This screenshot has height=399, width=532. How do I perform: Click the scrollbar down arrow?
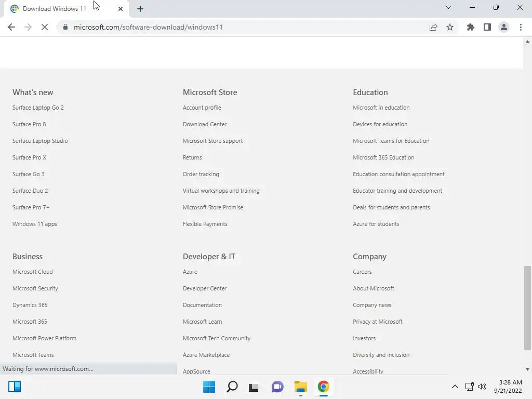[527, 369]
